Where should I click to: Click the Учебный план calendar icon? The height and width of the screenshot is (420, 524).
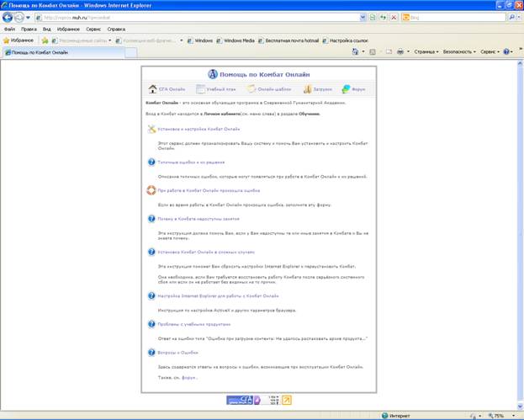pyautogui.click(x=201, y=88)
